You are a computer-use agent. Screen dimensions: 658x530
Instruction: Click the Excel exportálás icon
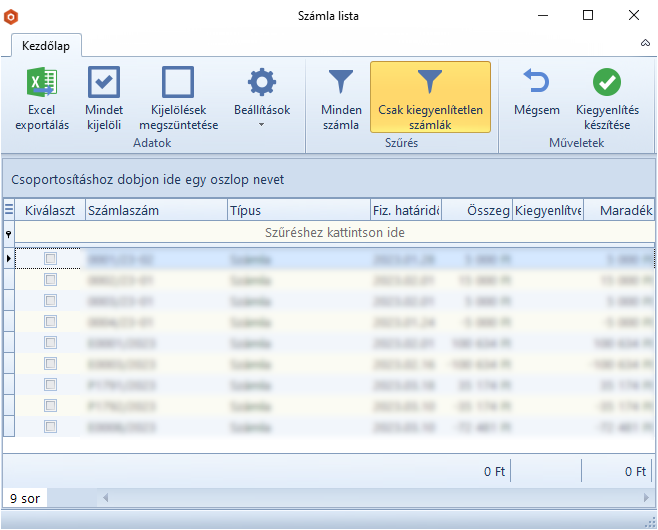coord(42,83)
